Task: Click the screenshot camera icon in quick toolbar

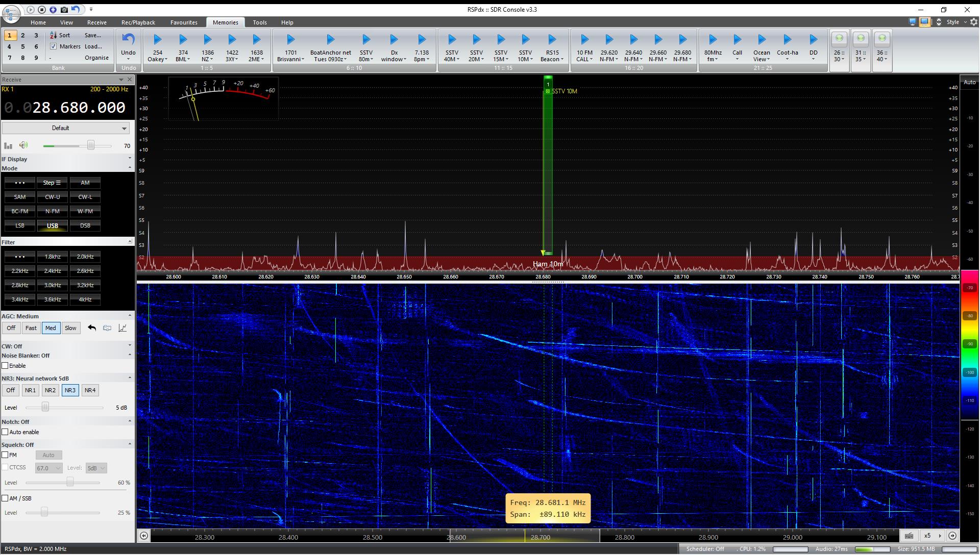Action: tap(64, 10)
